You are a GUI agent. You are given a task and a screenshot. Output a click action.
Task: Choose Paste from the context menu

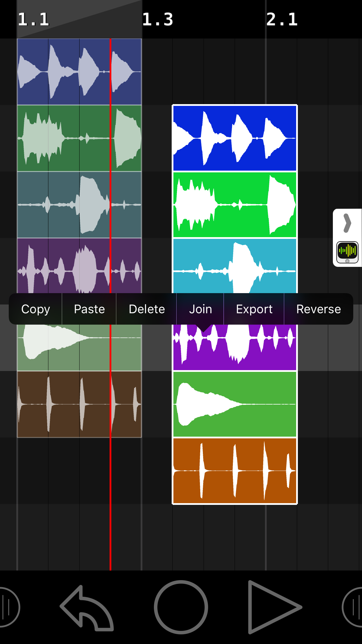tap(89, 309)
